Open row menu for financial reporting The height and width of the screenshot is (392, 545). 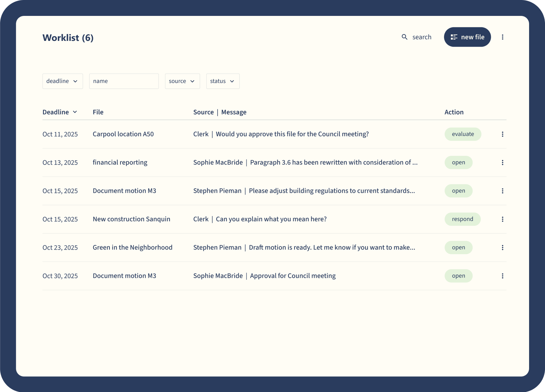(x=502, y=163)
